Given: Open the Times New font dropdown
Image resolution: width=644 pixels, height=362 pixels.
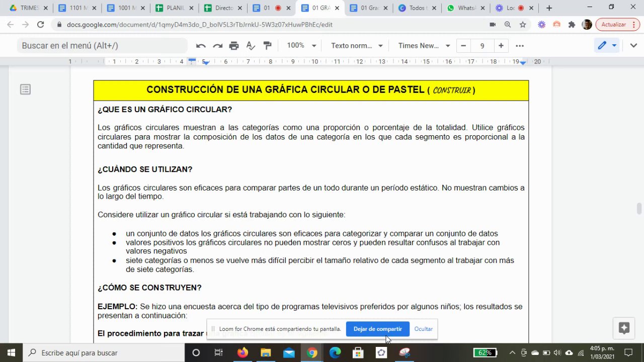Looking at the screenshot, I should click(424, 46).
